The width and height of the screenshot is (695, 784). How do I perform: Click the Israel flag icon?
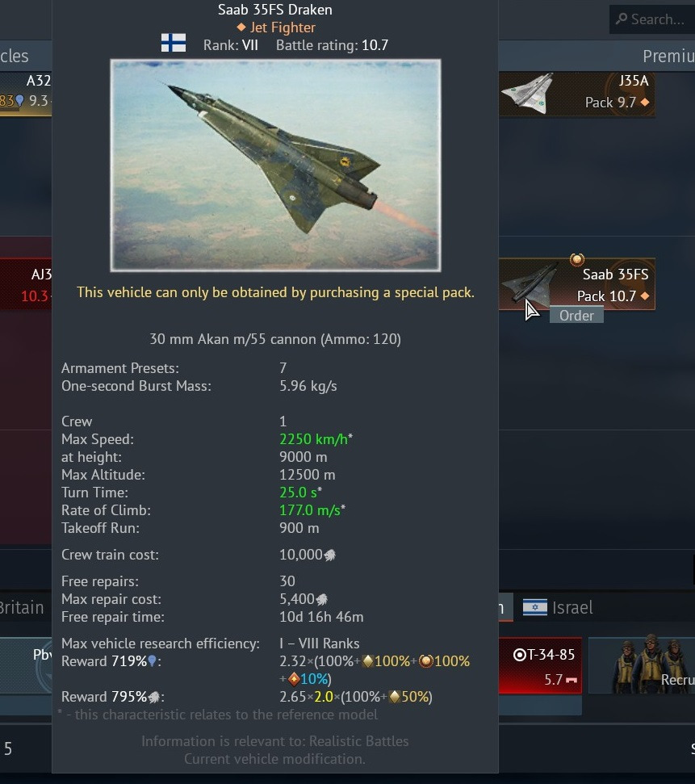point(535,607)
